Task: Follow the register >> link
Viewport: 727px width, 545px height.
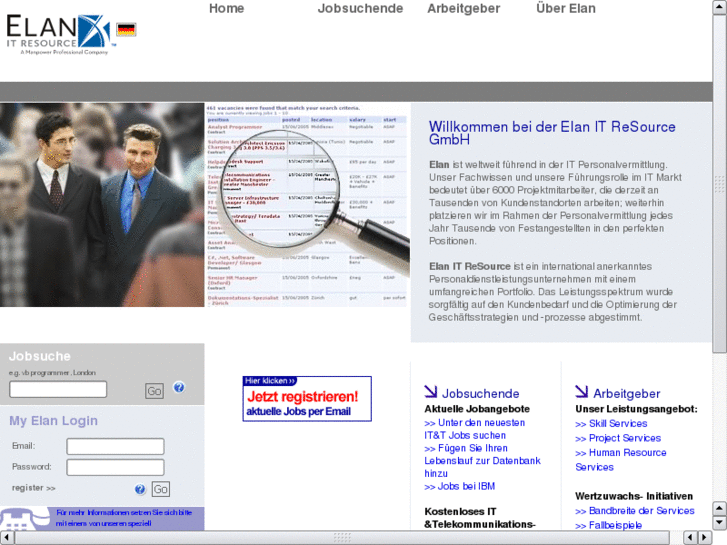Action: point(33,488)
